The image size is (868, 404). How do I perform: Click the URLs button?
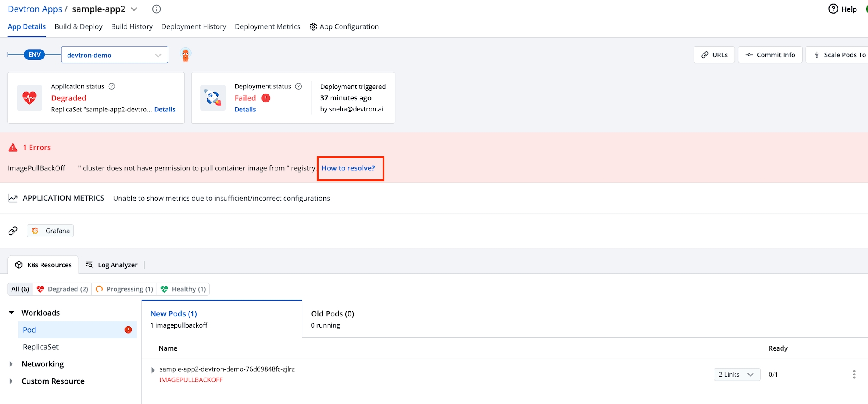(x=714, y=55)
